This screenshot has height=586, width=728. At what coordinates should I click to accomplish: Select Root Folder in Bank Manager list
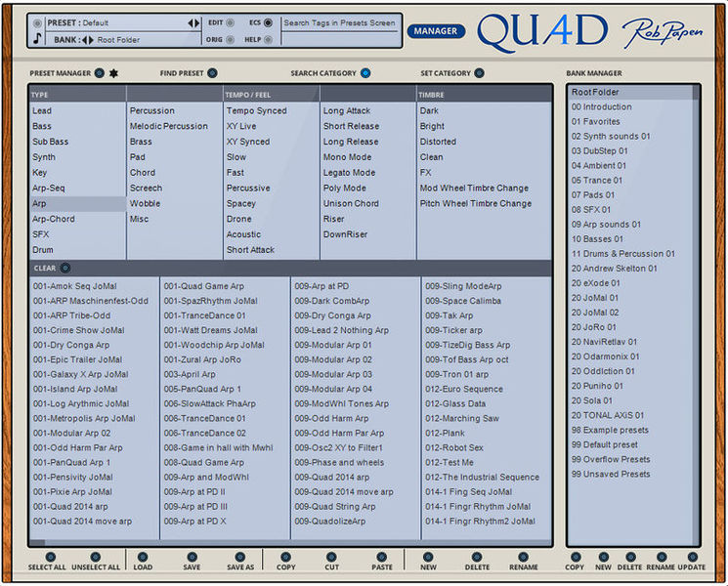[631, 92]
